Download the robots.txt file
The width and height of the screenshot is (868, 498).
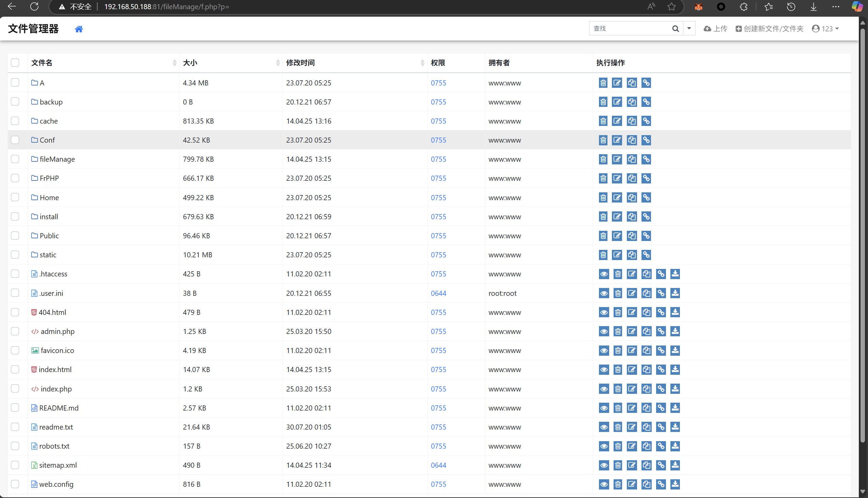[675, 446]
